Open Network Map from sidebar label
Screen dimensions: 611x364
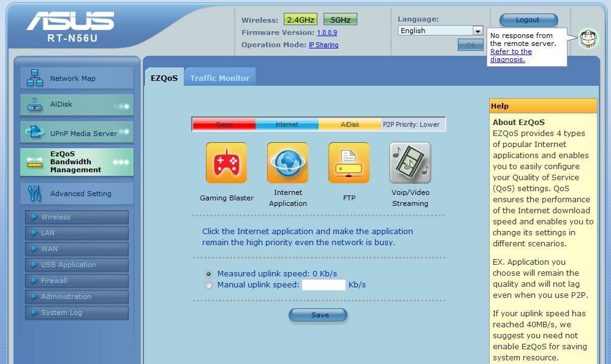pyautogui.click(x=73, y=78)
